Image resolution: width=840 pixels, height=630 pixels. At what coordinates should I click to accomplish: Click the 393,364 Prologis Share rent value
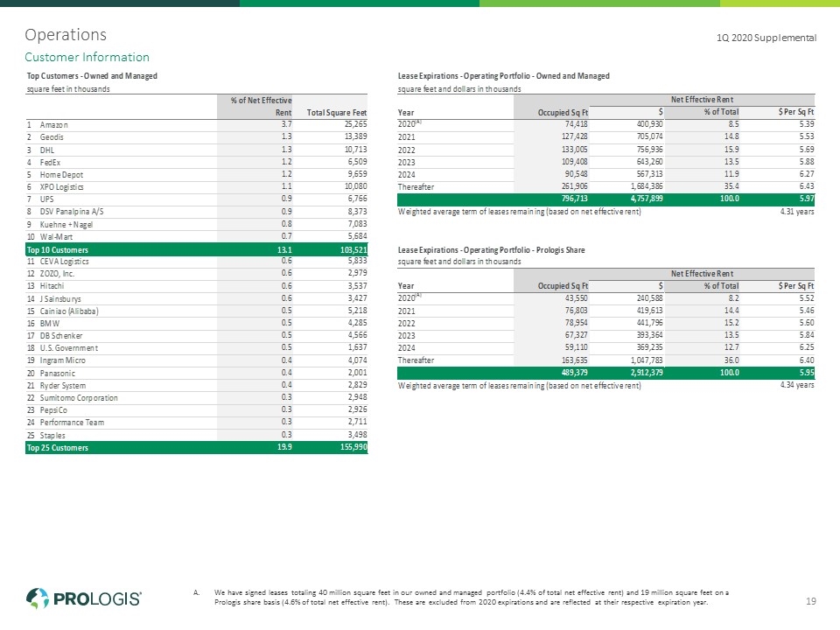[x=650, y=335]
